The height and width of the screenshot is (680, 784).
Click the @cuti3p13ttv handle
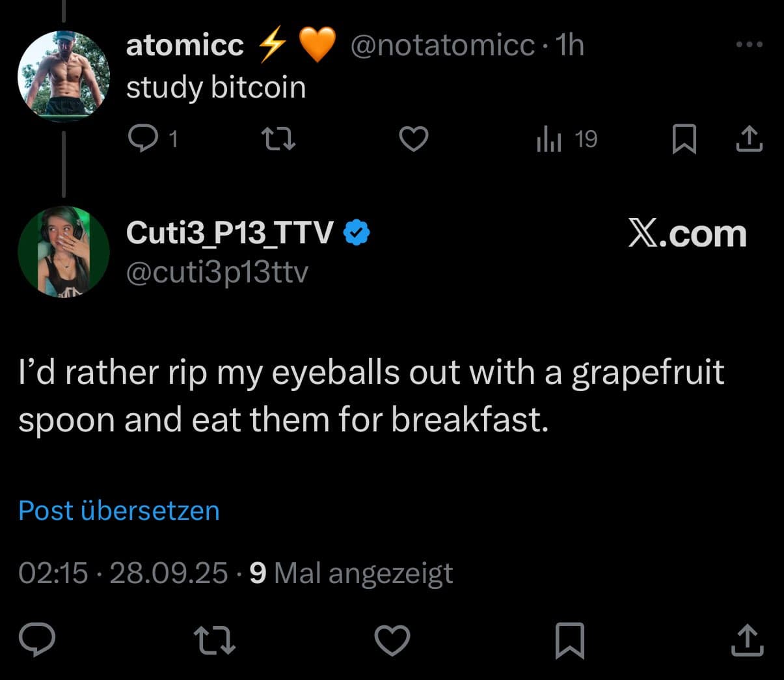click(217, 272)
